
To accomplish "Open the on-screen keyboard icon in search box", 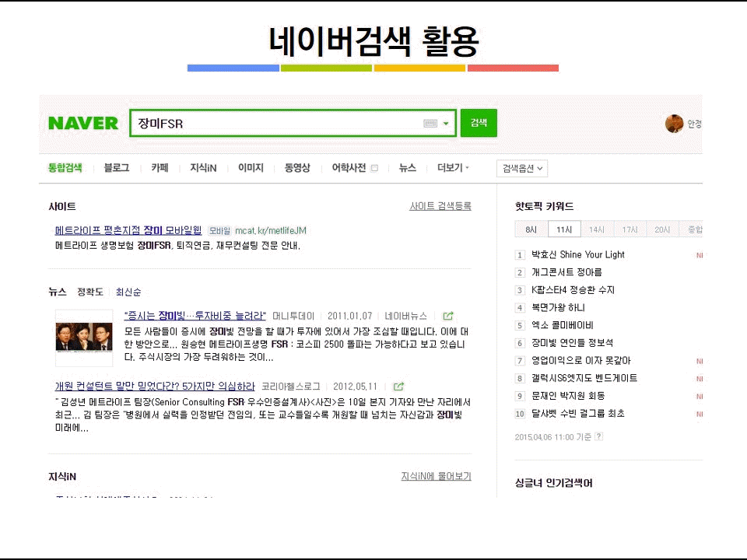I will click(x=430, y=124).
